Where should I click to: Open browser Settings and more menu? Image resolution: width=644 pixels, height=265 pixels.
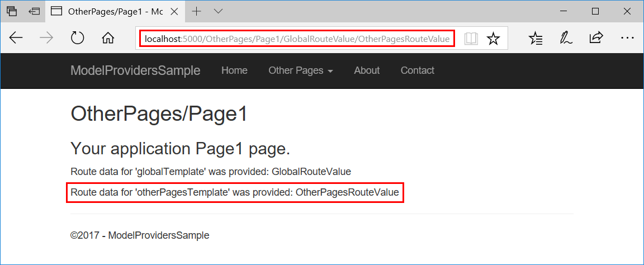[627, 38]
